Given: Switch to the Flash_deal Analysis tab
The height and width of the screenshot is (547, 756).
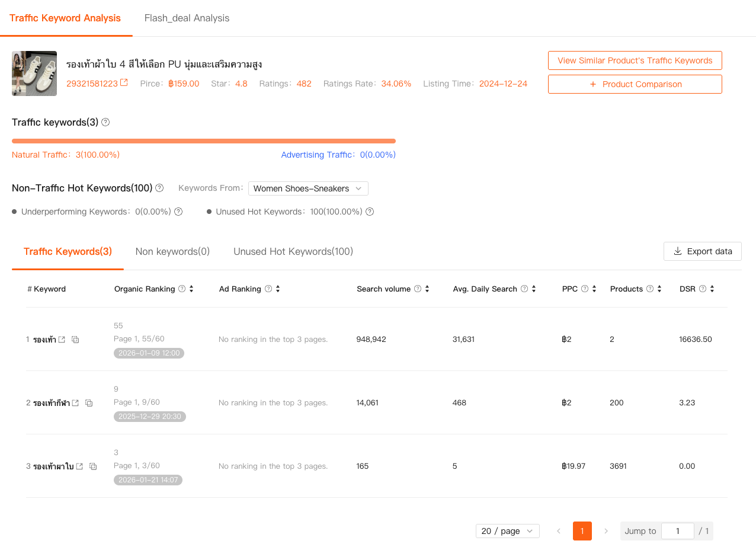Looking at the screenshot, I should (187, 18).
